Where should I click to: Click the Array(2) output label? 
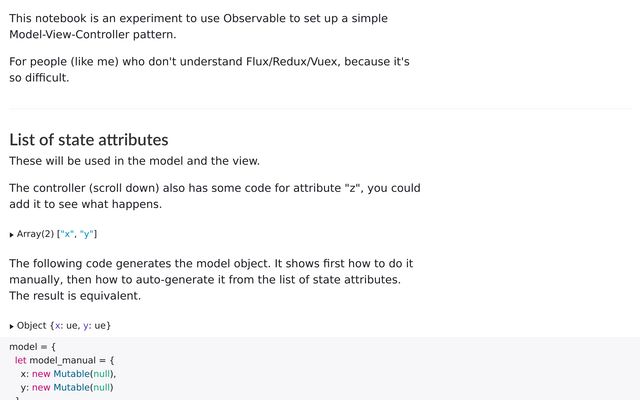click(35, 234)
